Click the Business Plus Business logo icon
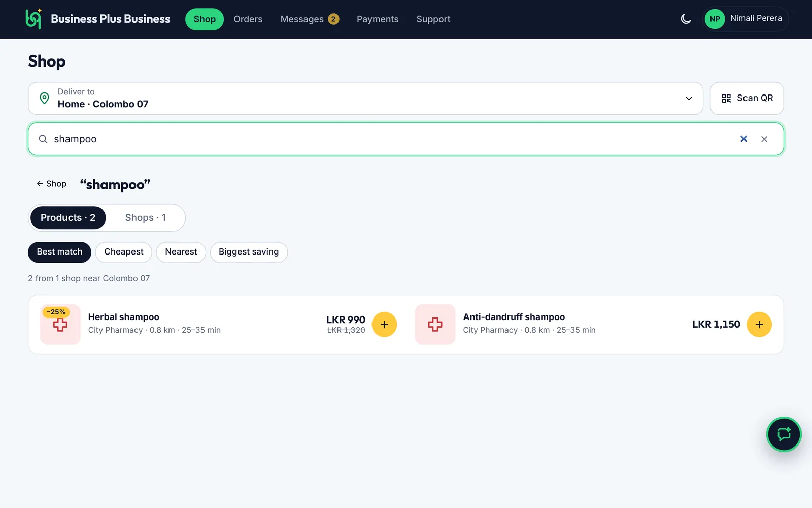The image size is (812, 508). [x=33, y=19]
